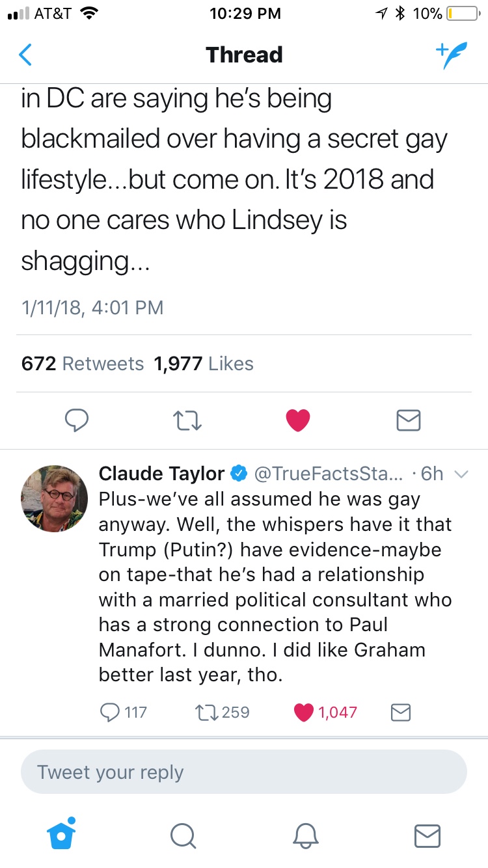
Task: Open the 672 Retweets list
Action: [x=82, y=364]
